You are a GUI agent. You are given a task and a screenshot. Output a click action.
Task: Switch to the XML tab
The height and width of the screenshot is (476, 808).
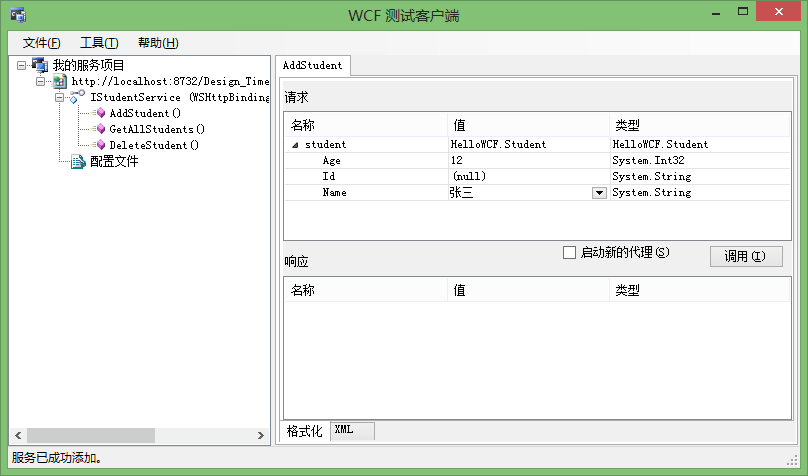(x=344, y=430)
